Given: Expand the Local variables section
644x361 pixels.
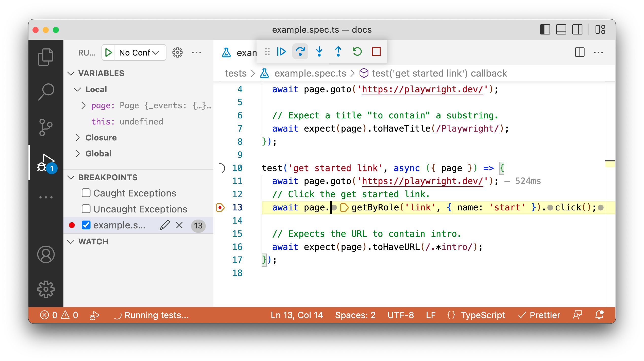Looking at the screenshot, I should click(x=78, y=90).
